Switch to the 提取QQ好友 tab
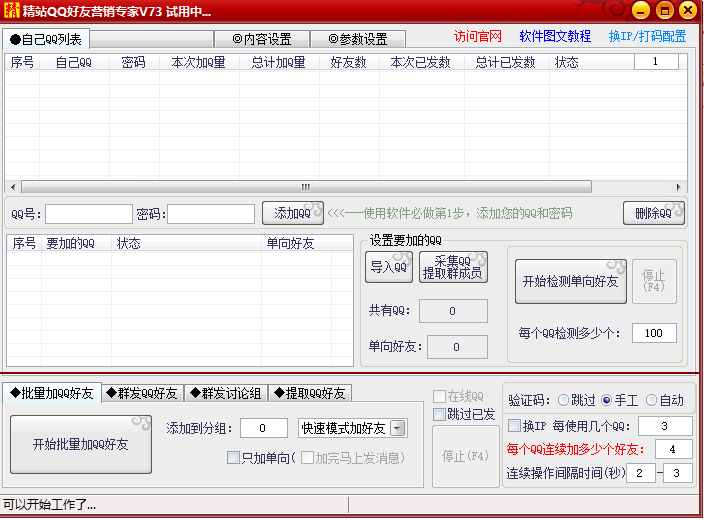This screenshot has width=704, height=520. tap(310, 393)
